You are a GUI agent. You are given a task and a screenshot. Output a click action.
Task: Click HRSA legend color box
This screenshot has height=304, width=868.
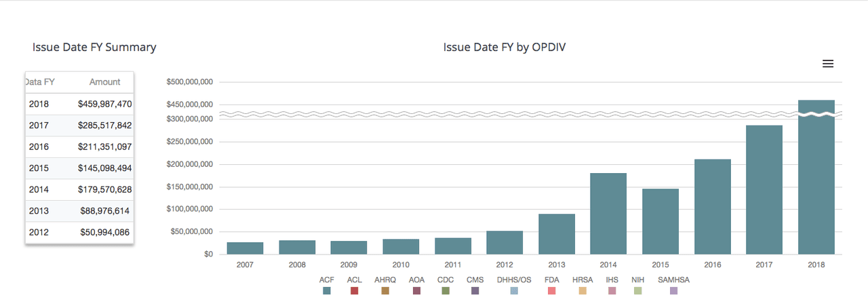(x=583, y=290)
